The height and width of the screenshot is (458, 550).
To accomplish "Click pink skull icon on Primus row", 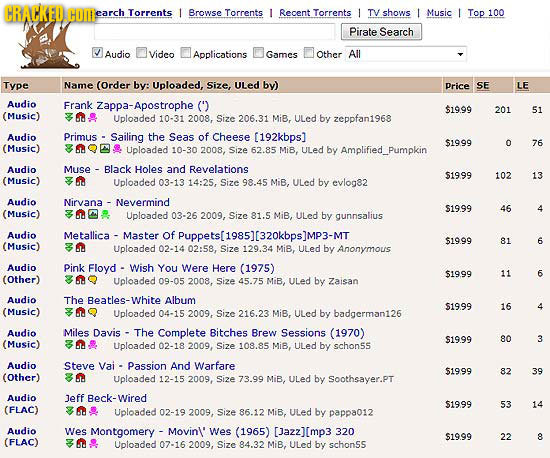I will [x=117, y=149].
